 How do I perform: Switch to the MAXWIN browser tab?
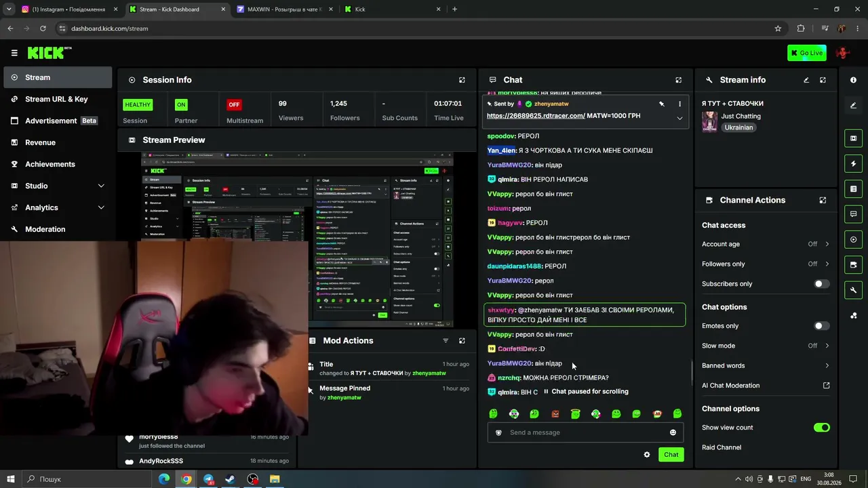283,9
